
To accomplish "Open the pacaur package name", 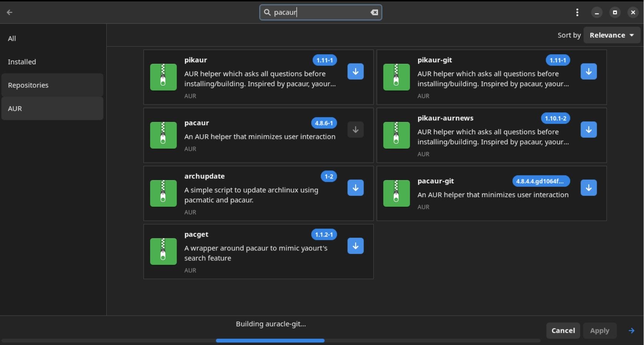I will 197,123.
